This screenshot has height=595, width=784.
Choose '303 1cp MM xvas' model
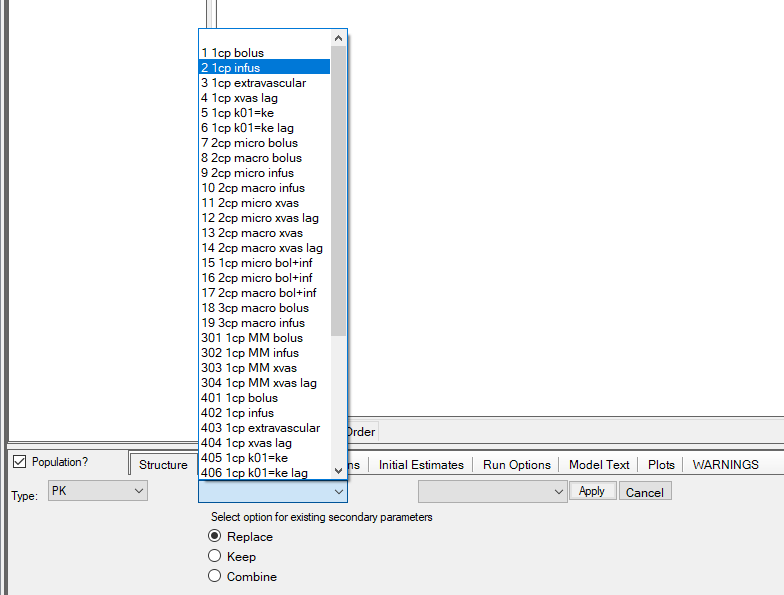264,368
